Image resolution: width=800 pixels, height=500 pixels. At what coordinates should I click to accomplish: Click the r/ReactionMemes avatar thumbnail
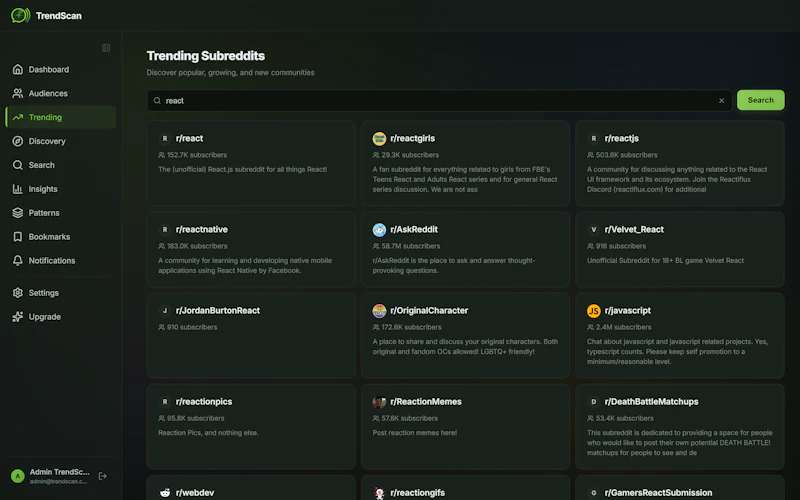point(379,402)
